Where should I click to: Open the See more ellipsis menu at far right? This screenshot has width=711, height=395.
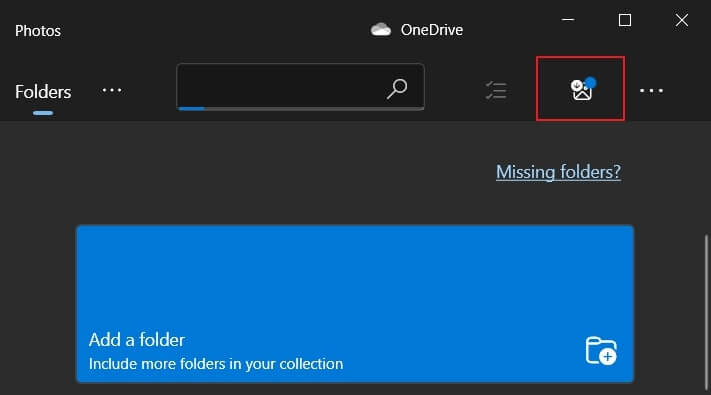point(651,91)
